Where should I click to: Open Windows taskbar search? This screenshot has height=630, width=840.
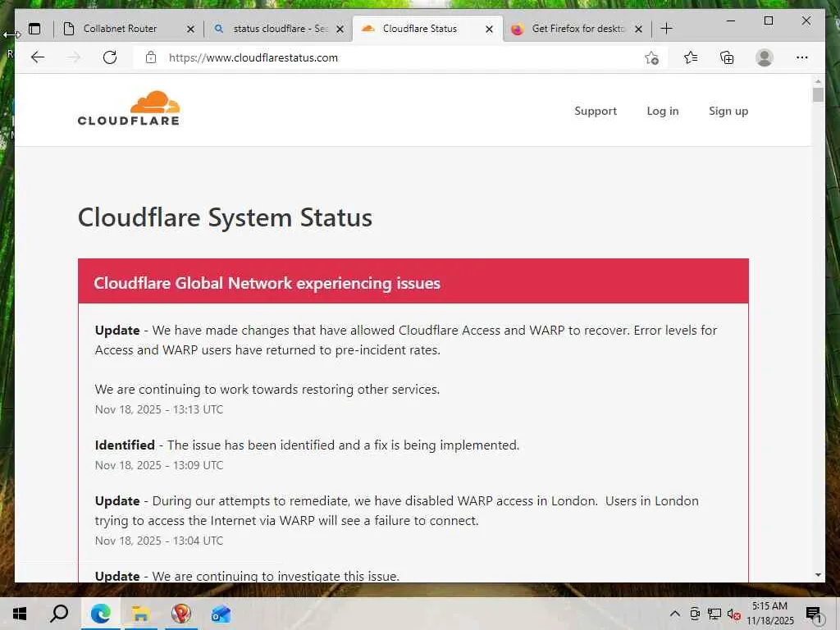(x=59, y=614)
